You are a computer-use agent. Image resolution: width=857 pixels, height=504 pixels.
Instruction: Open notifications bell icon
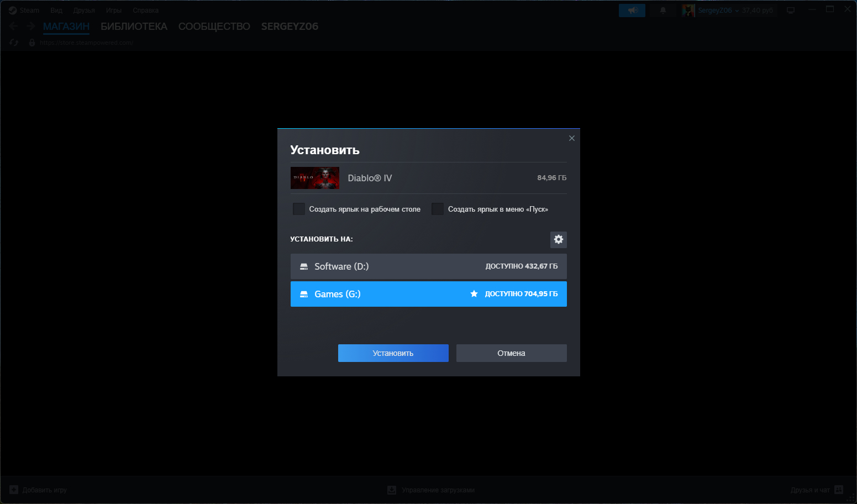coord(663,11)
